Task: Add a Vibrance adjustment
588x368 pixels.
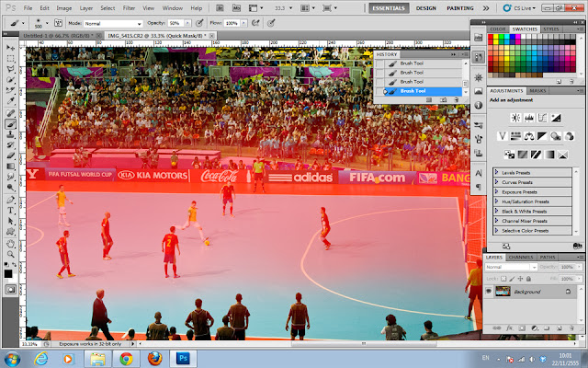Action: point(503,136)
